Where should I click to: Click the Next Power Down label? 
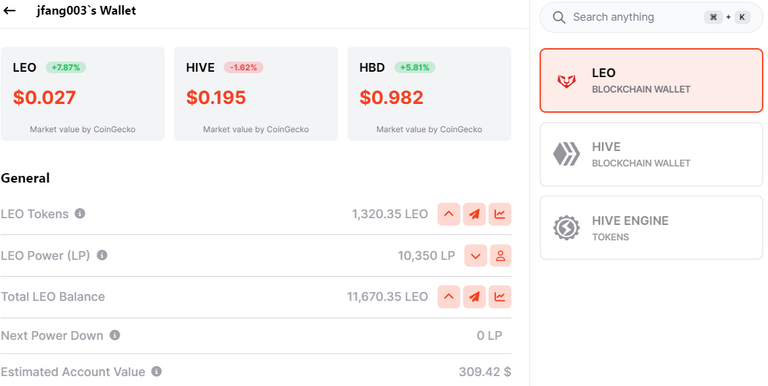(x=52, y=336)
